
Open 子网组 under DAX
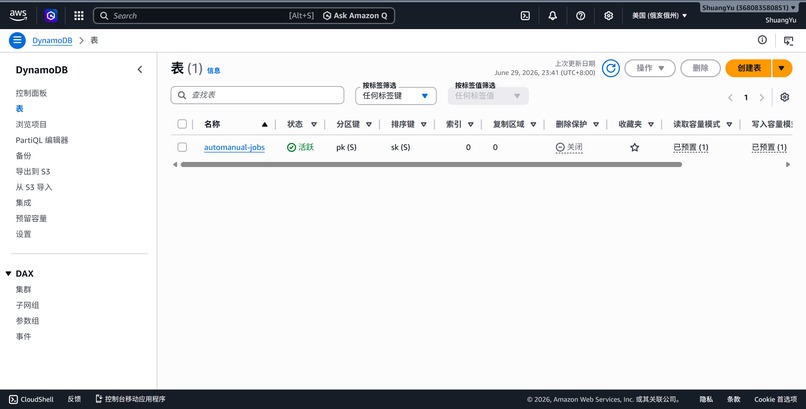coord(27,305)
